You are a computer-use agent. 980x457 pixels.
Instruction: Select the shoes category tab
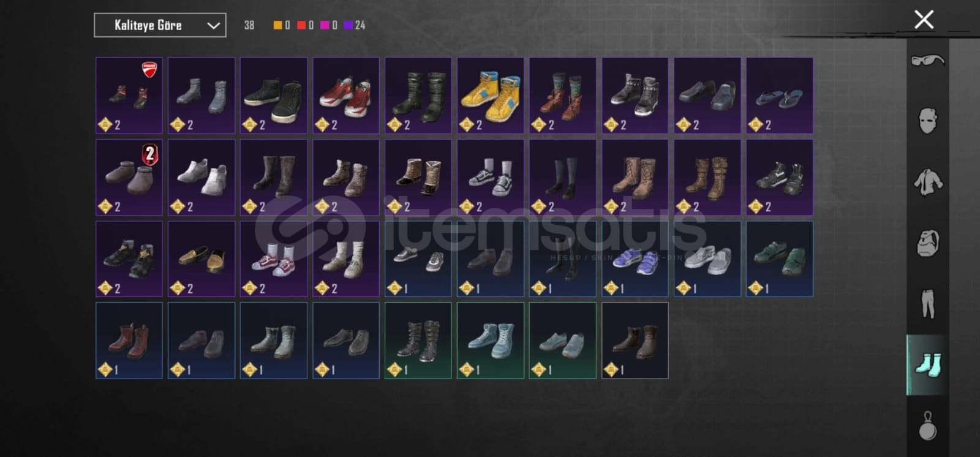(x=927, y=364)
